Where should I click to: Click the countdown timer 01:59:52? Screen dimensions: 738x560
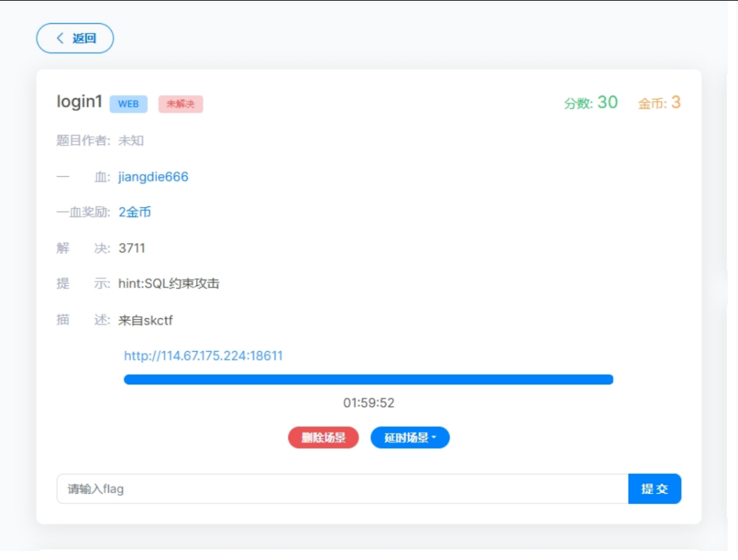tap(368, 403)
